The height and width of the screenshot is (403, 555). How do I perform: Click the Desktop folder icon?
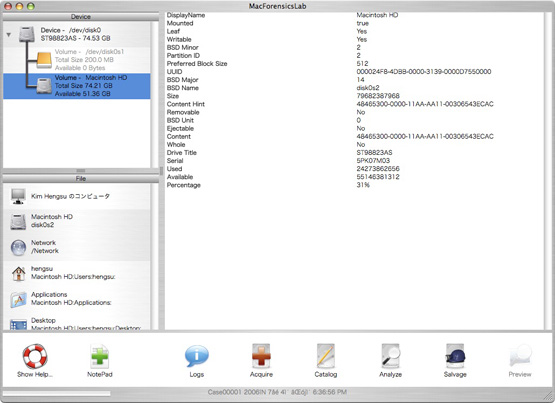(18, 324)
